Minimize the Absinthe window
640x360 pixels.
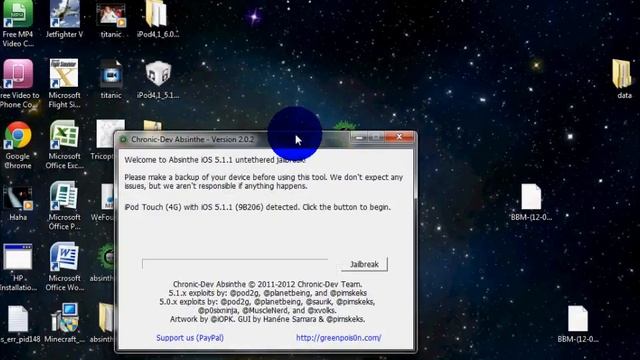359,138
